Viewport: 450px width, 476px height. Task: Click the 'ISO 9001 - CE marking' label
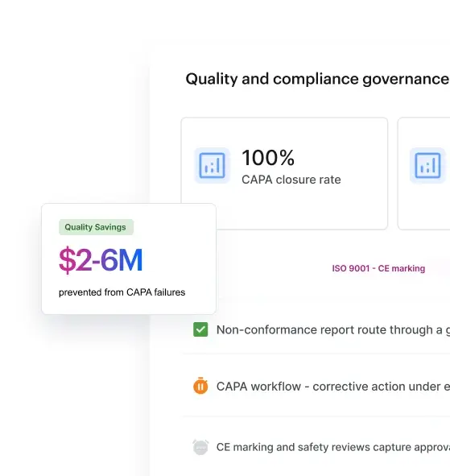378,268
